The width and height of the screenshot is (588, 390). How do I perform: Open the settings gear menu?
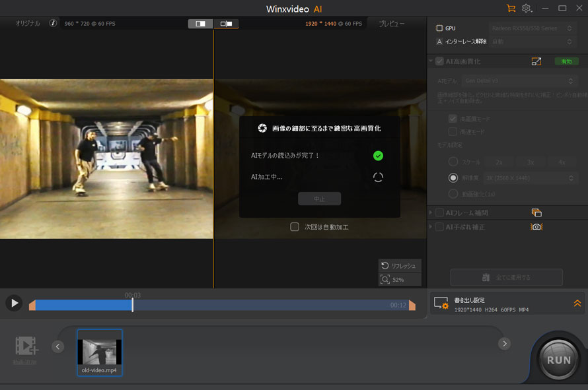(527, 9)
